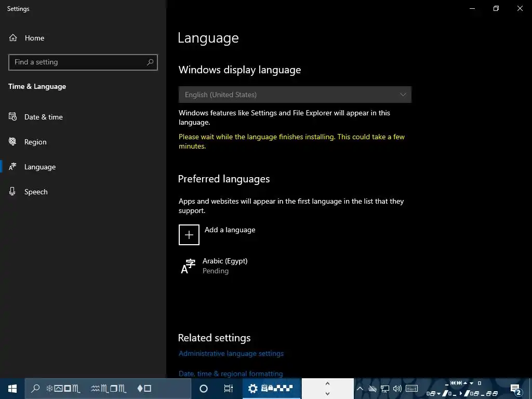
Task: Click the taskbar toolbar down arrow
Action: pos(327,394)
